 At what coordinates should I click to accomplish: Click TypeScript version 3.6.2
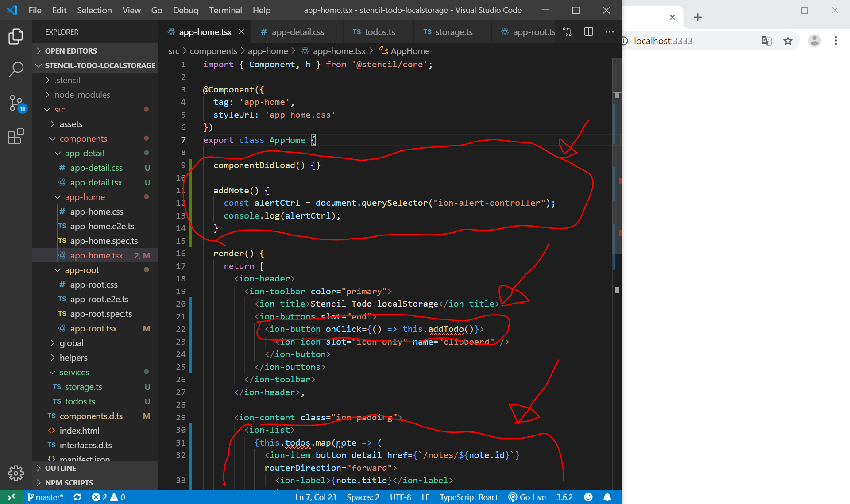point(564,497)
